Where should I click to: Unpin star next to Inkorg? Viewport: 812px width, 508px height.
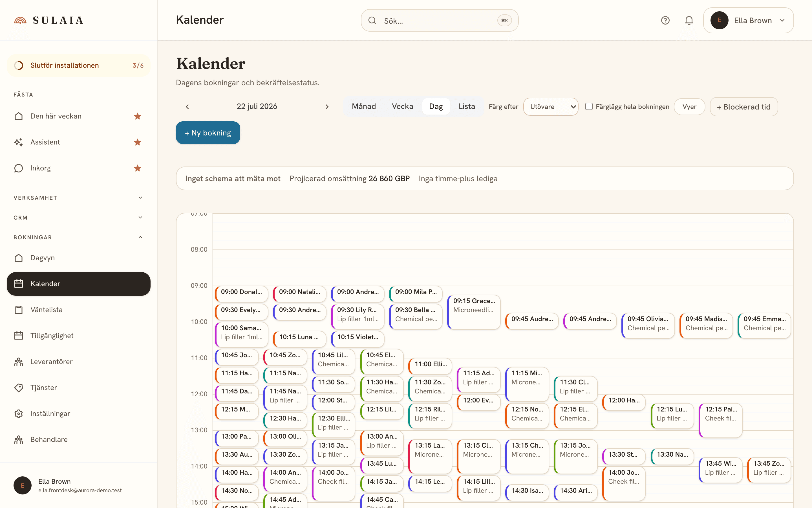(x=138, y=168)
